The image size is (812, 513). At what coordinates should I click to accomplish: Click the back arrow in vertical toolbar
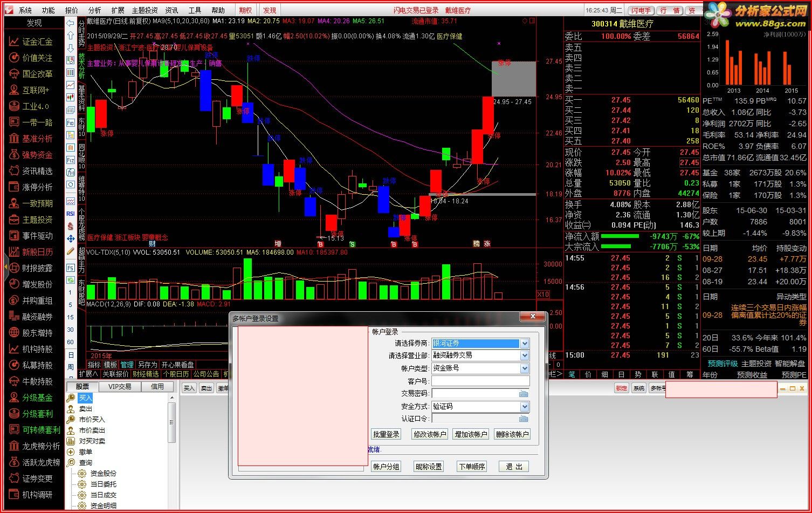pyautogui.click(x=71, y=23)
